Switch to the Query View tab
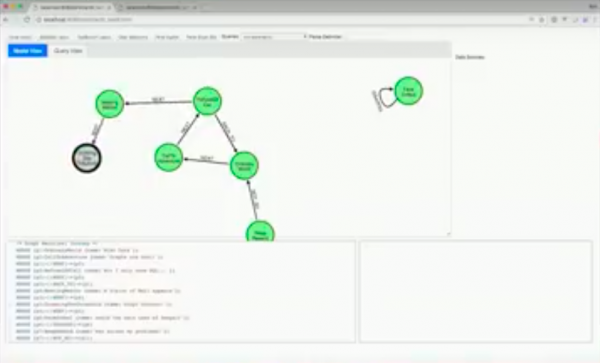This screenshot has width=600, height=363. click(68, 50)
